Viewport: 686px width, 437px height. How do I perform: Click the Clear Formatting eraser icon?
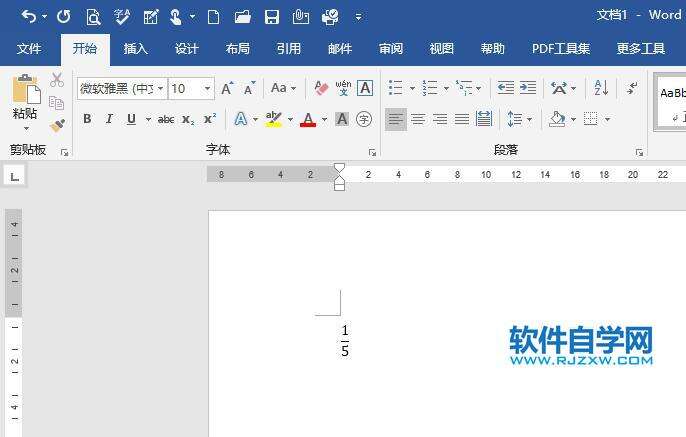[x=321, y=88]
